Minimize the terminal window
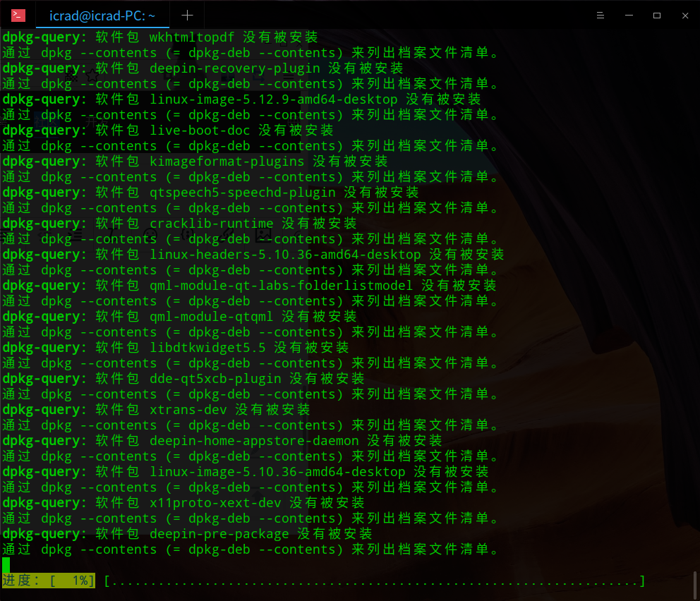The image size is (700, 601). [x=629, y=16]
